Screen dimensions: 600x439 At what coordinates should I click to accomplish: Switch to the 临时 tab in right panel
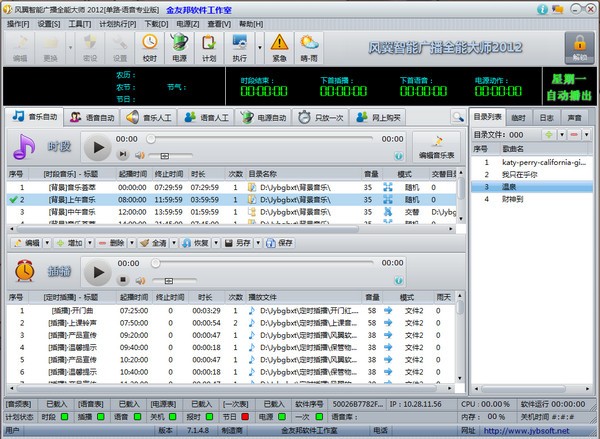pos(518,118)
